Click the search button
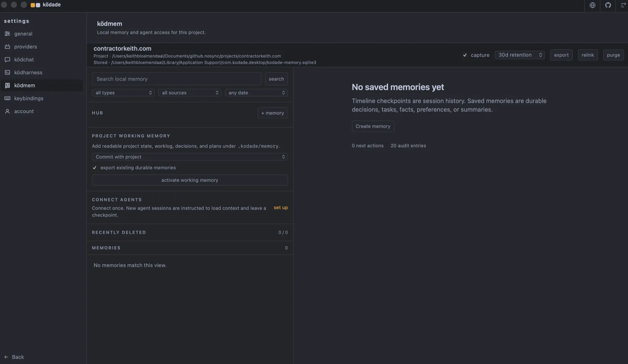The height and width of the screenshot is (364, 628). click(x=276, y=79)
